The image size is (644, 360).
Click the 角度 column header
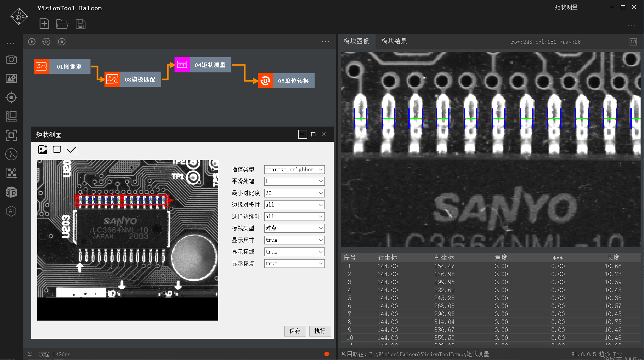click(x=501, y=257)
